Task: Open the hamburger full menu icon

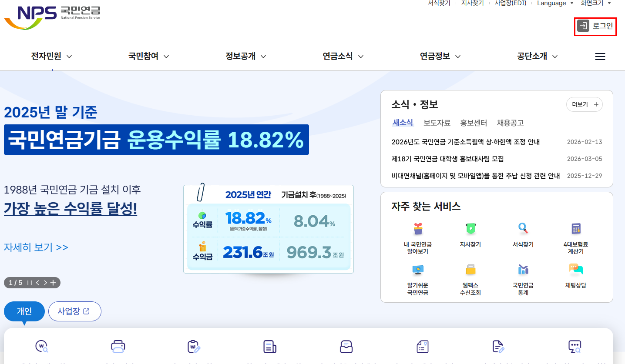Action: (600, 57)
